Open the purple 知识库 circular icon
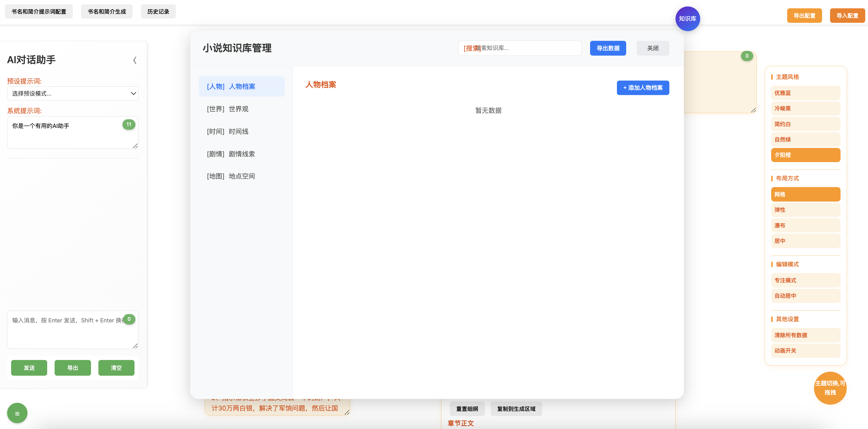868x429 pixels. pyautogui.click(x=688, y=18)
